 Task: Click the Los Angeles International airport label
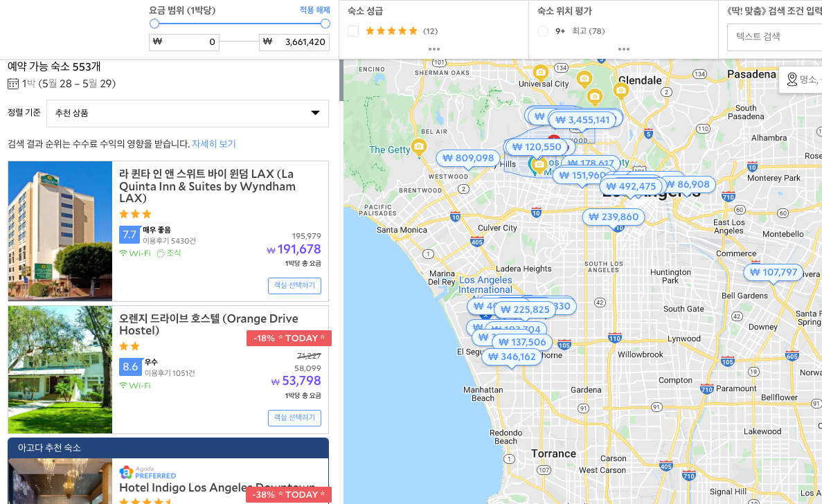[x=485, y=285]
